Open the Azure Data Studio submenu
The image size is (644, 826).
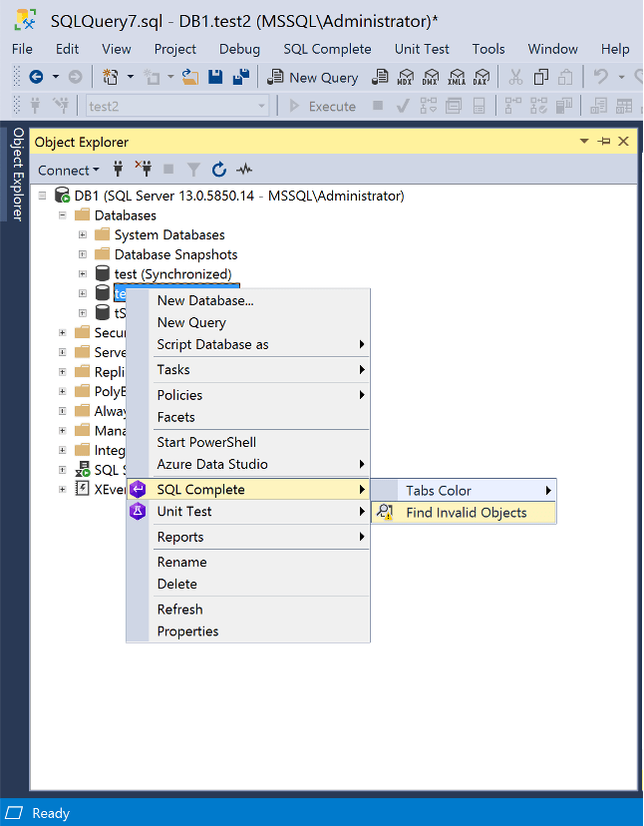point(248,464)
